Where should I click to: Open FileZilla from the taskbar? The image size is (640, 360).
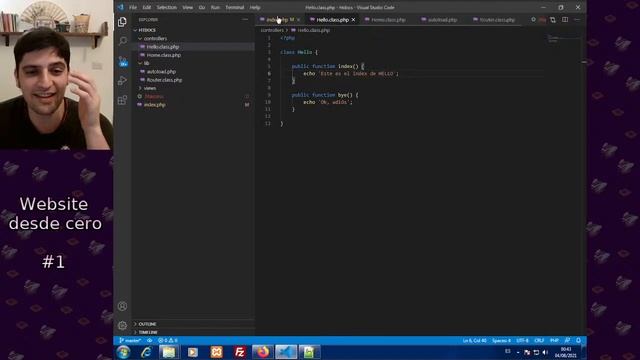[240, 352]
